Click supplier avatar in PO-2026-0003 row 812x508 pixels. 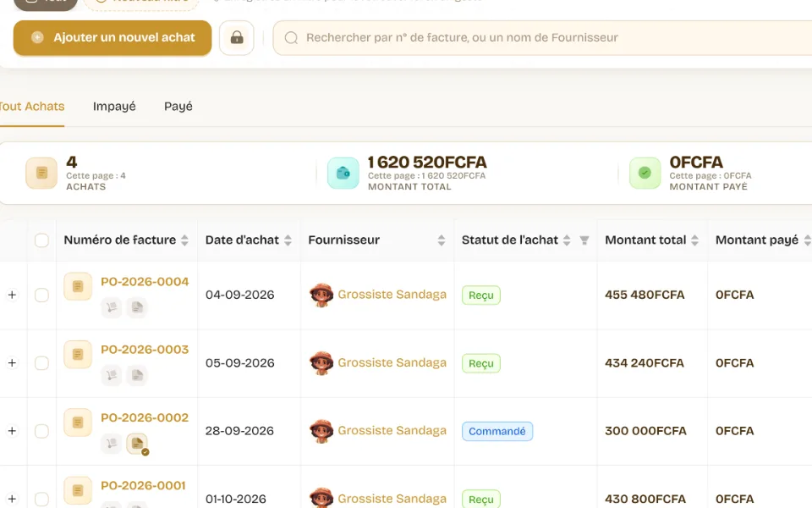pyautogui.click(x=321, y=363)
